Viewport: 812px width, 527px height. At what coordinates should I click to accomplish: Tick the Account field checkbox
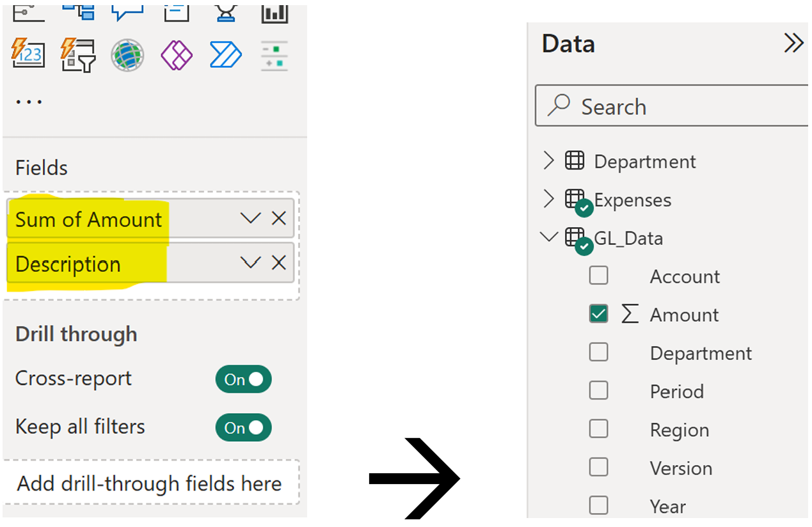pyautogui.click(x=599, y=276)
